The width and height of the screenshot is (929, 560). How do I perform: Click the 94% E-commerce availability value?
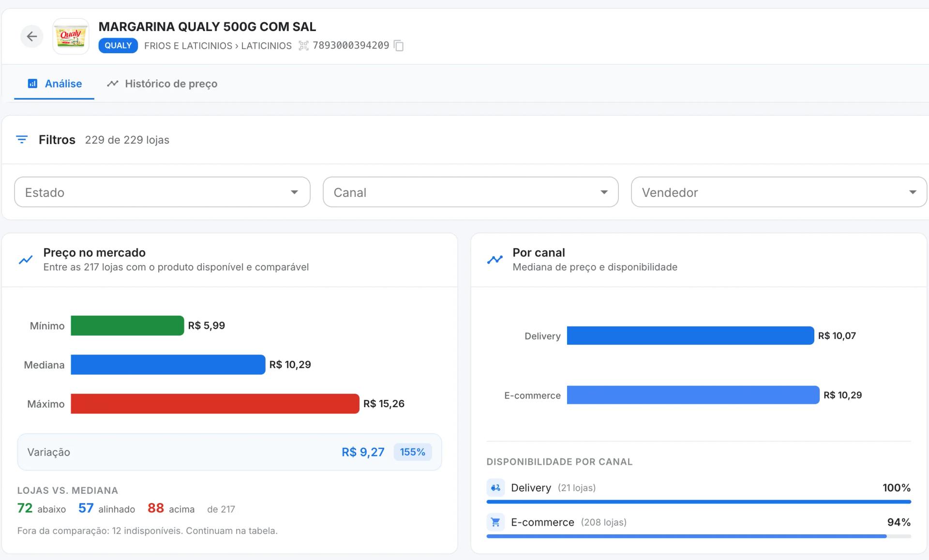tap(899, 522)
